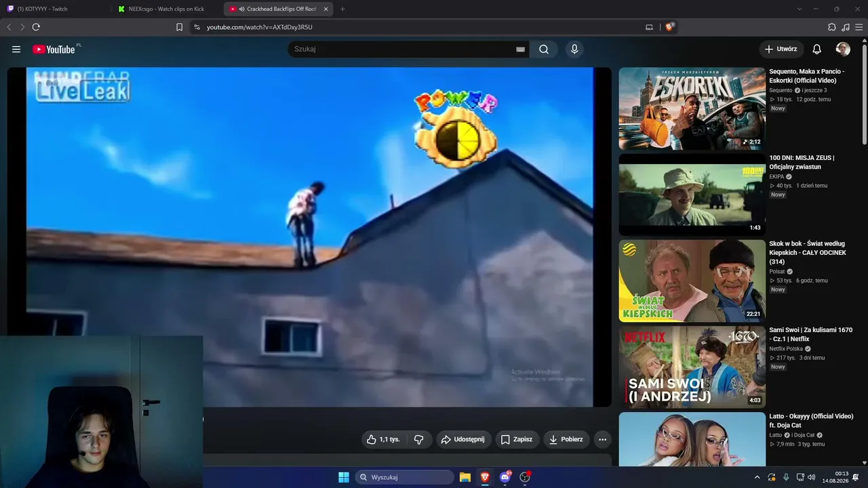This screenshot has height=488, width=868.
Task: Go to the YouTube home logo
Action: 54,49
